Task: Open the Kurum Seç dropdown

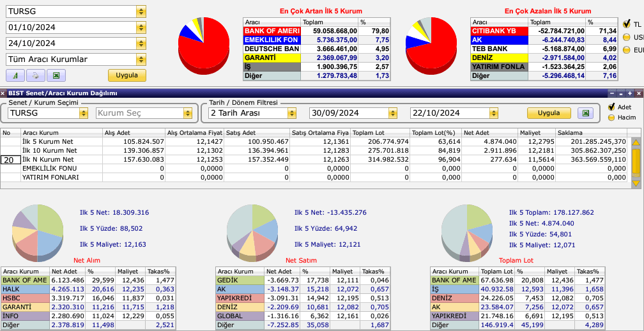Action: point(188,113)
